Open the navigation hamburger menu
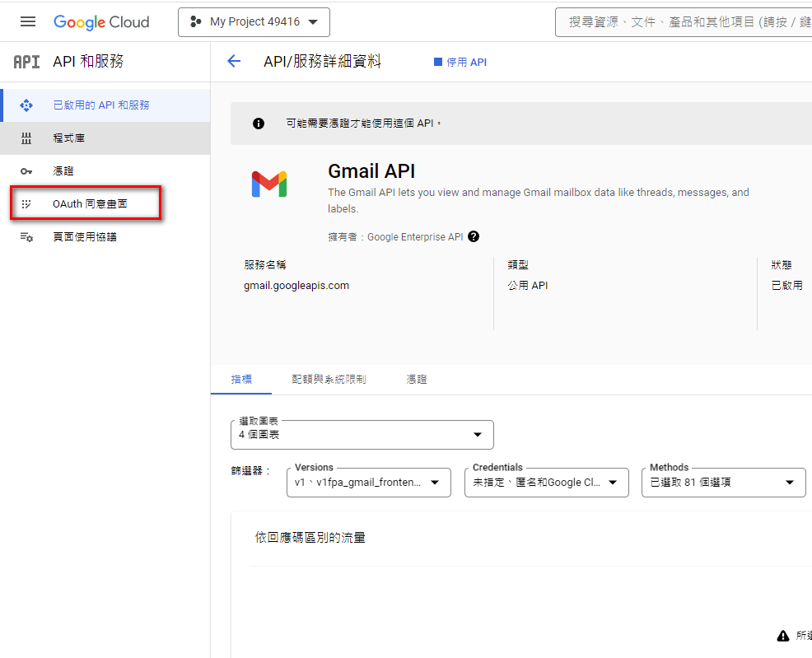 click(27, 21)
